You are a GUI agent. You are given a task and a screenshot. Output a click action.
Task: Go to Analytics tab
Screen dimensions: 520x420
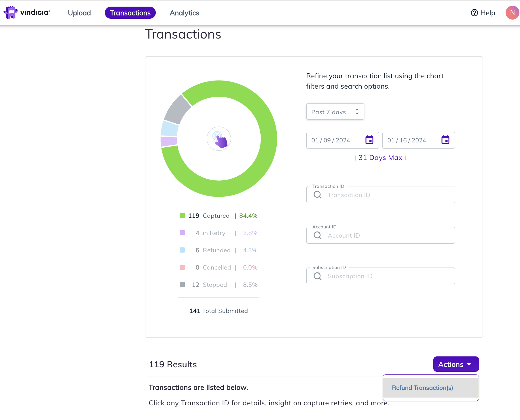pos(184,13)
